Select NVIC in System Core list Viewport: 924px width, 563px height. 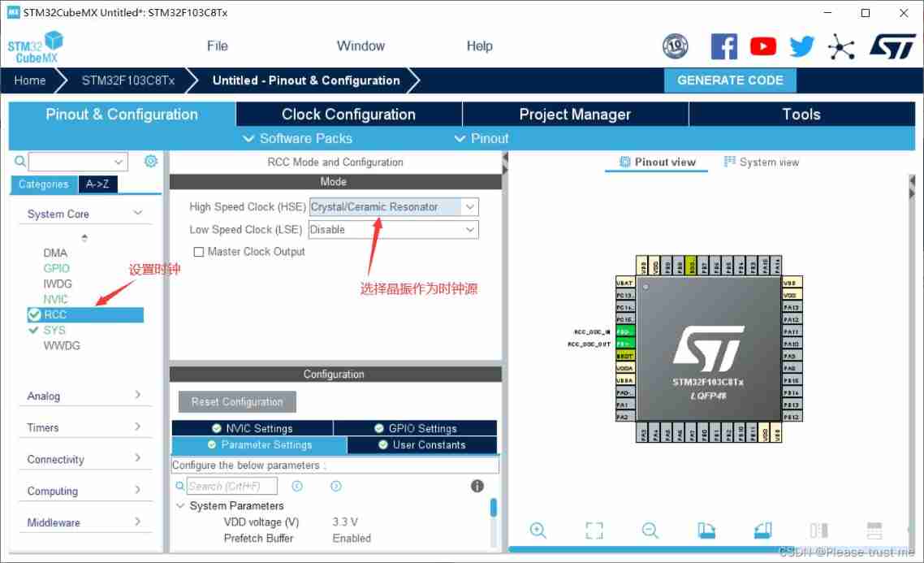coord(55,299)
